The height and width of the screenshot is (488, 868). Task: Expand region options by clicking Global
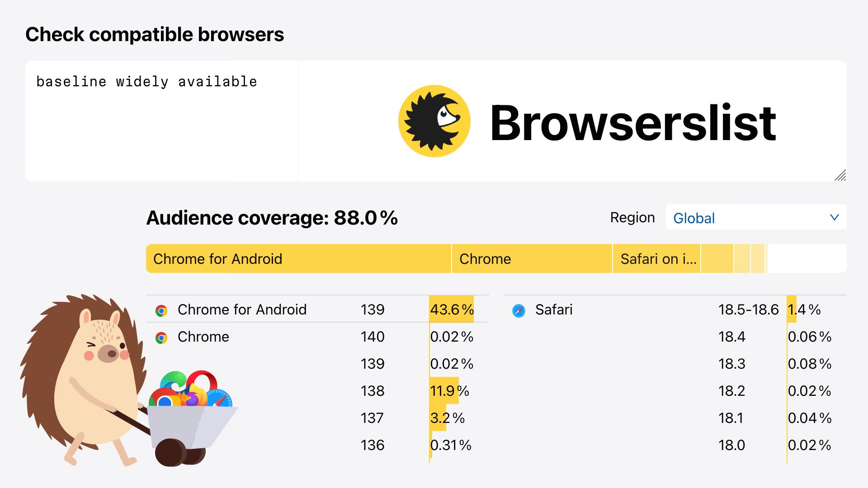[693, 218]
